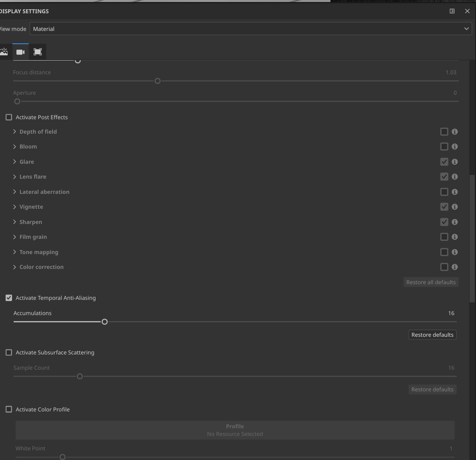
Task: Disable Activate Temporal Anti-Aliasing checkbox
Action: coord(9,298)
